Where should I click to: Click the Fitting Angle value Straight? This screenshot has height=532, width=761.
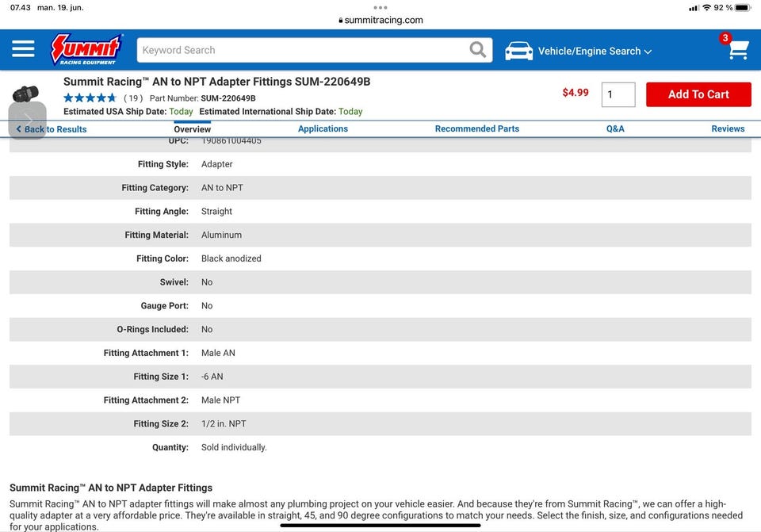click(x=216, y=211)
